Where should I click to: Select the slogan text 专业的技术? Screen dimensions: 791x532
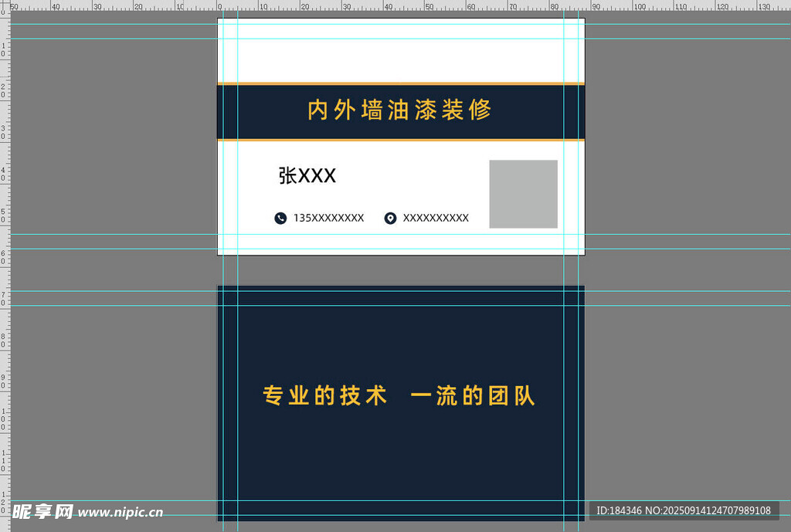tap(324, 396)
